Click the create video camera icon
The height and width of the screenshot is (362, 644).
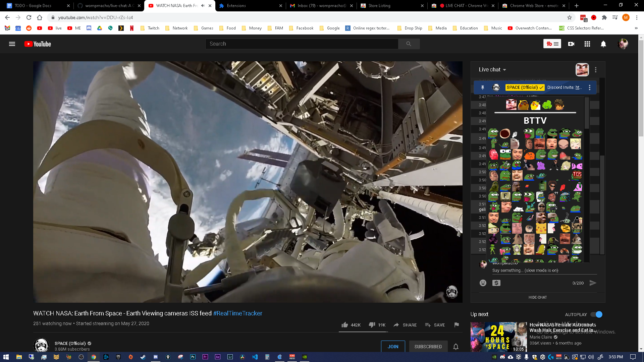pos(571,44)
